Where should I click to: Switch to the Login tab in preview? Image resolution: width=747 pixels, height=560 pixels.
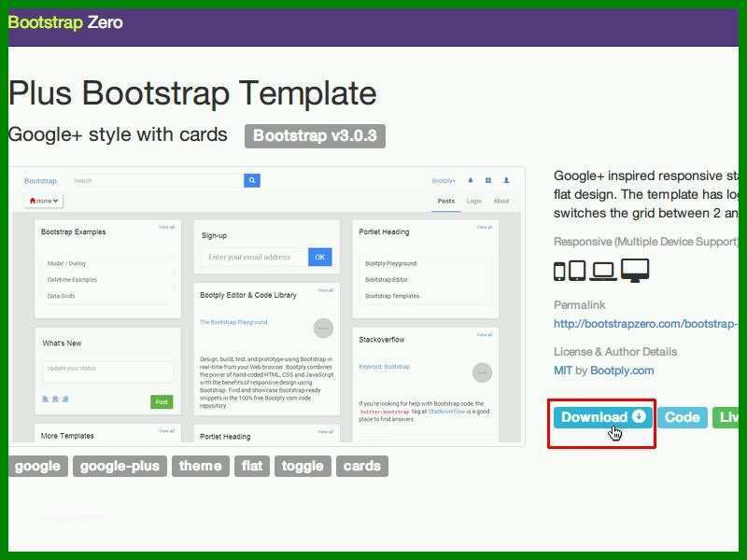pos(473,201)
